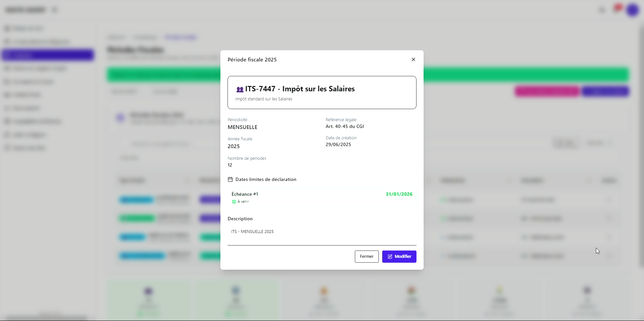Screen dimensions: 644x321
Task: Click the blue button at top right
Action: tap(605, 91)
